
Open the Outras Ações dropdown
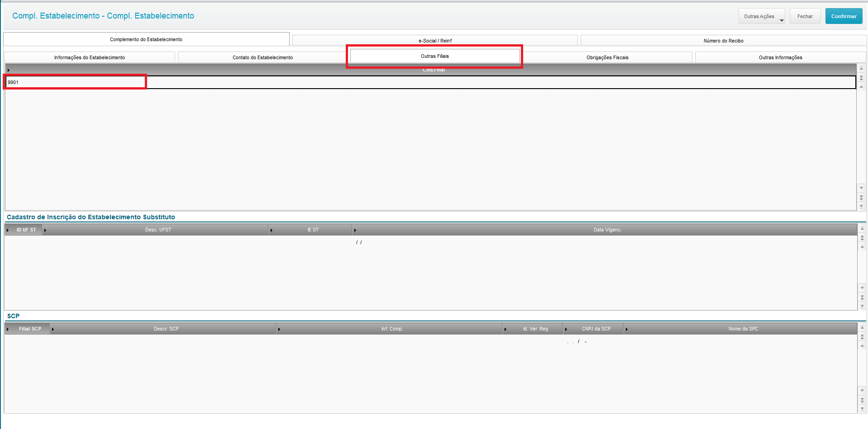(x=762, y=16)
